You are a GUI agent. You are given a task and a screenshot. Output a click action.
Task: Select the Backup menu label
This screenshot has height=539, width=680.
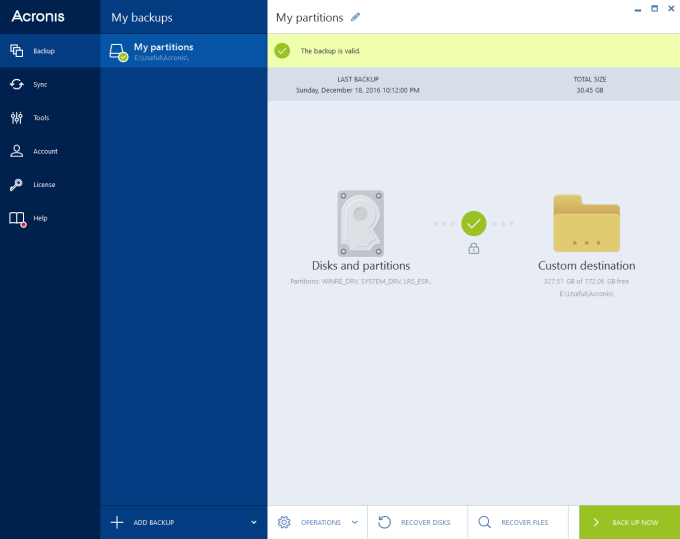point(44,51)
